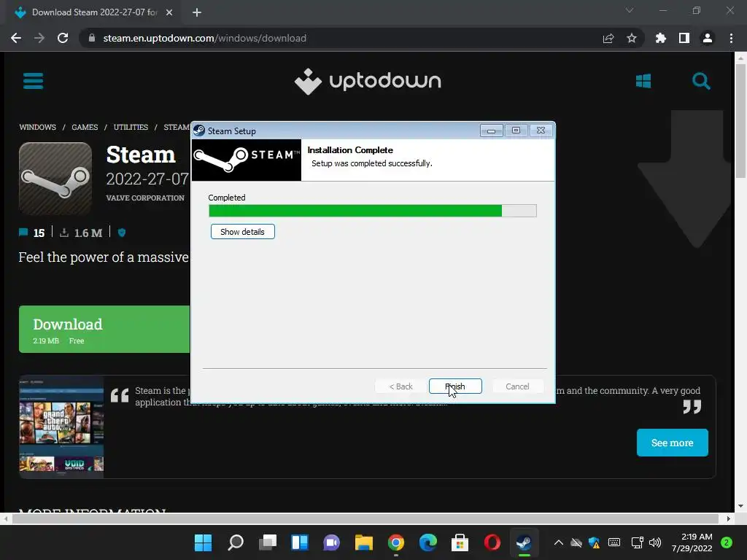
Task: Click the Steam taskbar icon
Action: click(x=524, y=542)
